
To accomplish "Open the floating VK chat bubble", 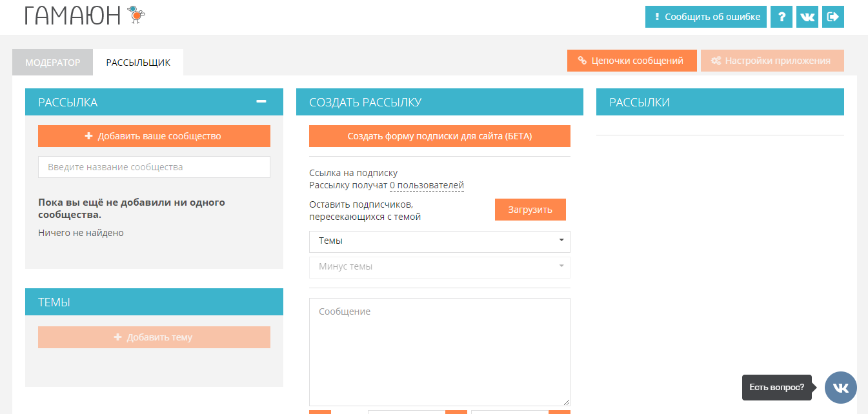I will [x=840, y=388].
